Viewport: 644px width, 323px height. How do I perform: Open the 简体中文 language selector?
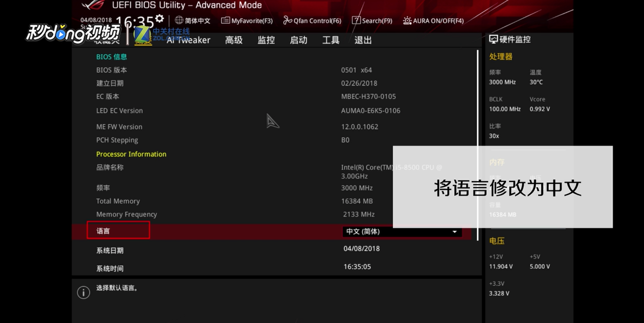193,21
